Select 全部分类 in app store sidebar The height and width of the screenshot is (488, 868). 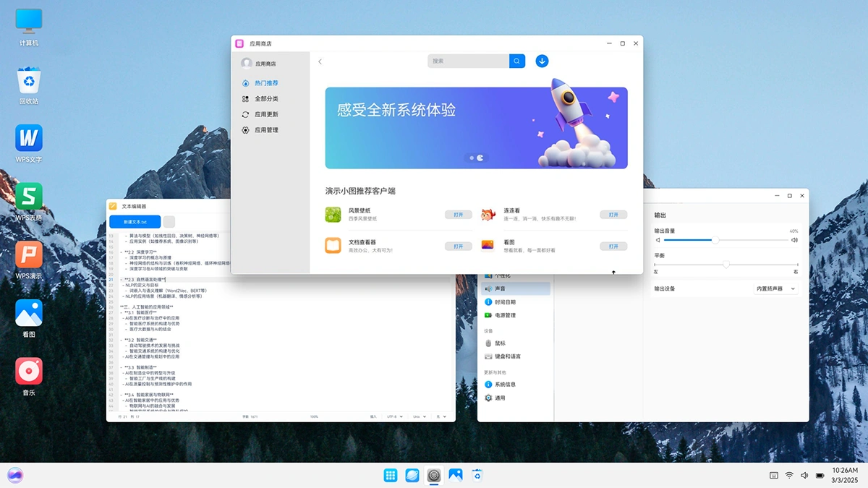click(x=266, y=99)
